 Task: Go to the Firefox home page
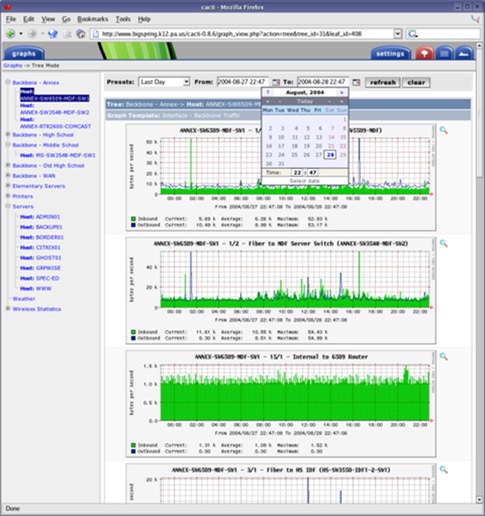click(x=81, y=34)
